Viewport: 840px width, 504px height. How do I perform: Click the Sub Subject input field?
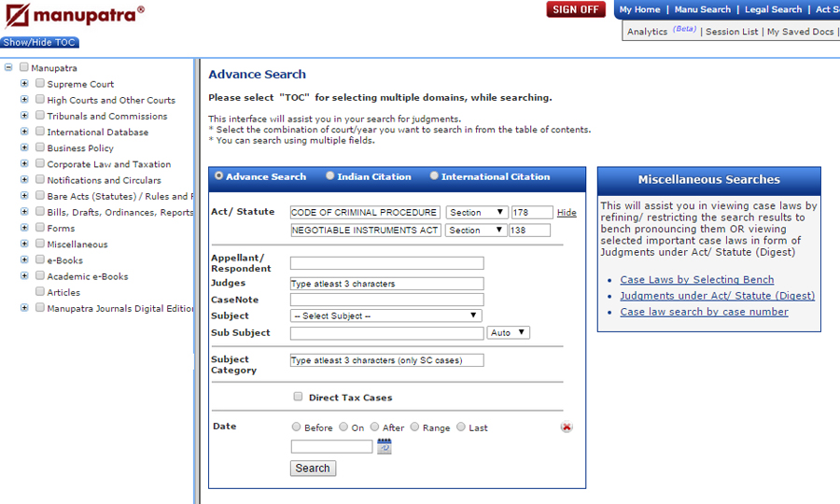pos(386,333)
